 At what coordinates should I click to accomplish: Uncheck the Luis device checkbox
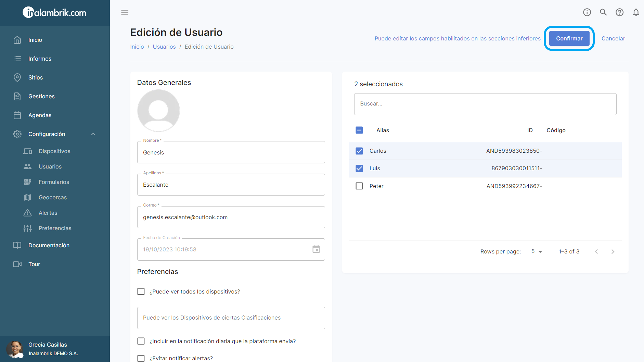[x=359, y=168]
